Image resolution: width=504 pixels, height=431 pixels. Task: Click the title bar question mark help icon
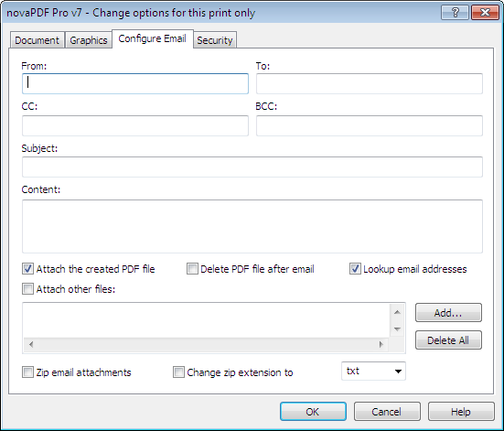pos(455,13)
